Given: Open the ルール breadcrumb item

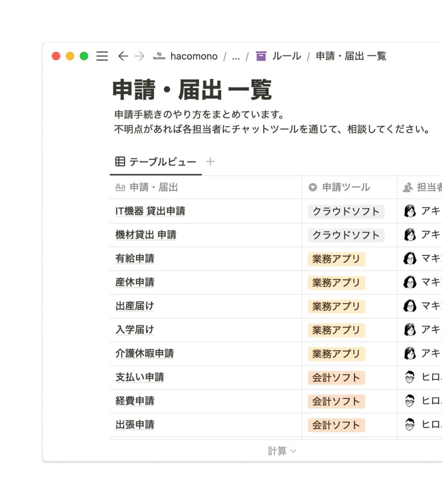Looking at the screenshot, I should pos(287,56).
